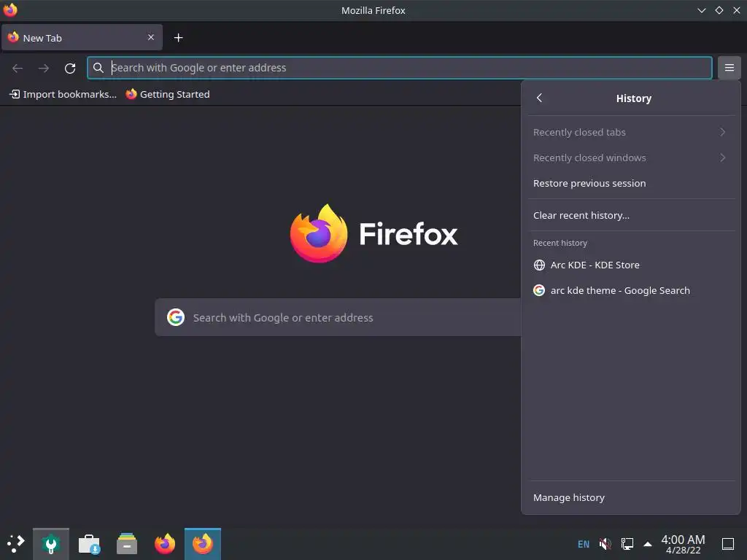Click Import bookmarks... in bookmarks toolbar
The width and height of the screenshot is (747, 560).
(63, 94)
